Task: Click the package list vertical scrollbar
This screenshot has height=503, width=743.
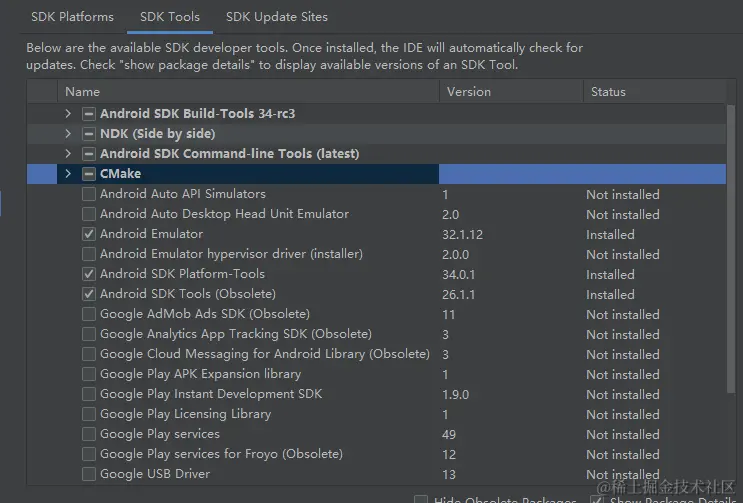Action: click(731, 250)
